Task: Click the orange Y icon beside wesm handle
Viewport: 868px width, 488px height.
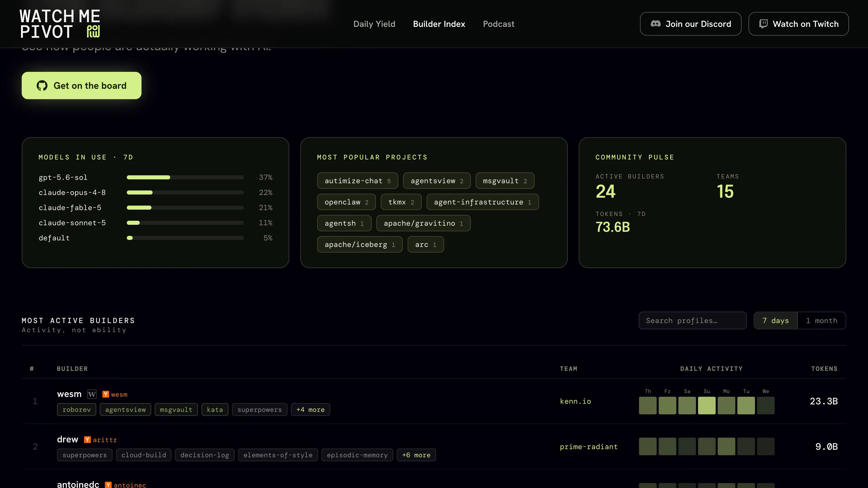Action: click(106, 394)
